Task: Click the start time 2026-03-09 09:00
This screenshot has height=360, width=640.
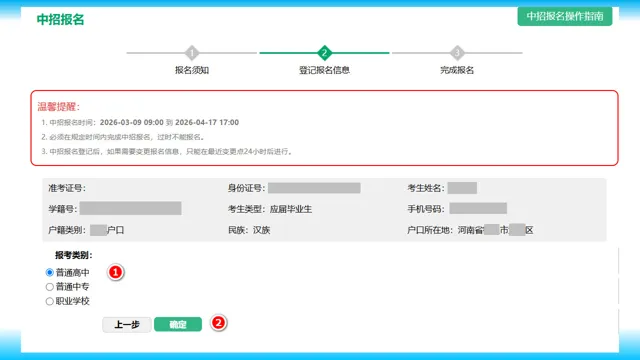Action: [x=131, y=122]
